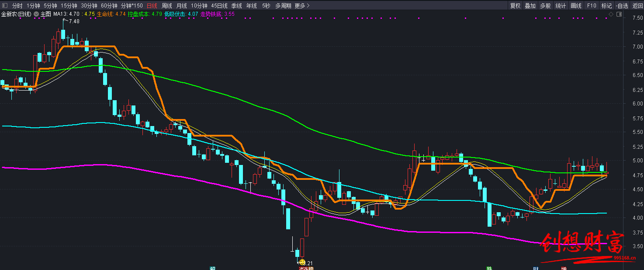Switch to the 季线 quarterly tab
The height and width of the screenshot is (270, 644).
pos(237,6)
